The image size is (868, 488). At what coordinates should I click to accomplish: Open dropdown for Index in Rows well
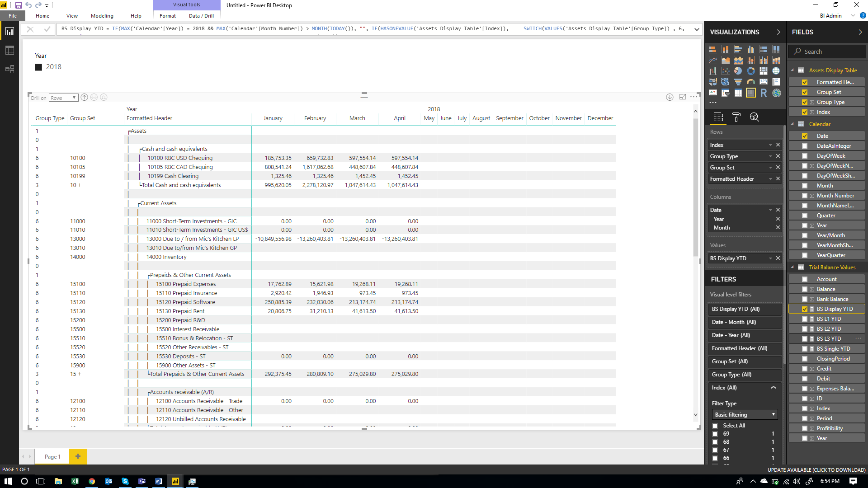tap(770, 145)
